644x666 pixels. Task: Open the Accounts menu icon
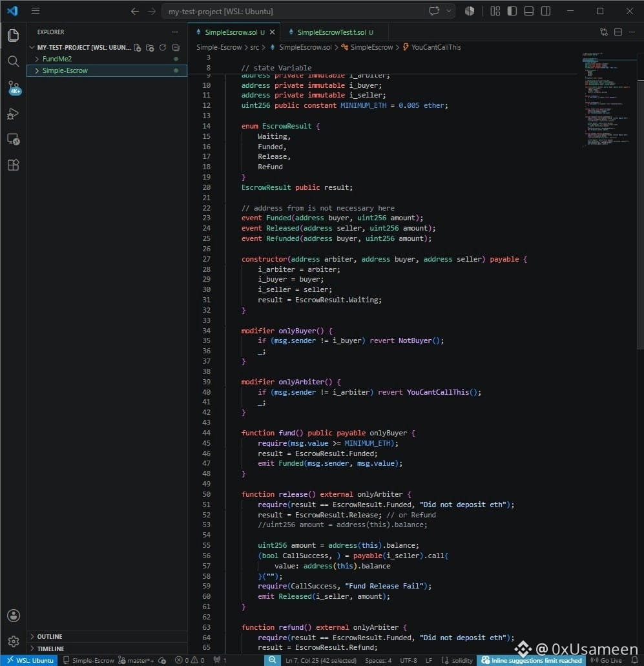(x=13, y=616)
